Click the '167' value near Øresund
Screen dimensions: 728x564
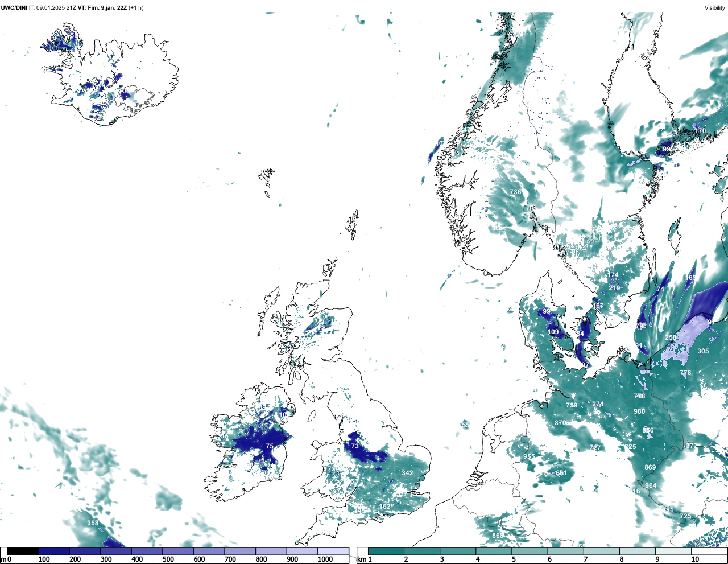point(598,306)
